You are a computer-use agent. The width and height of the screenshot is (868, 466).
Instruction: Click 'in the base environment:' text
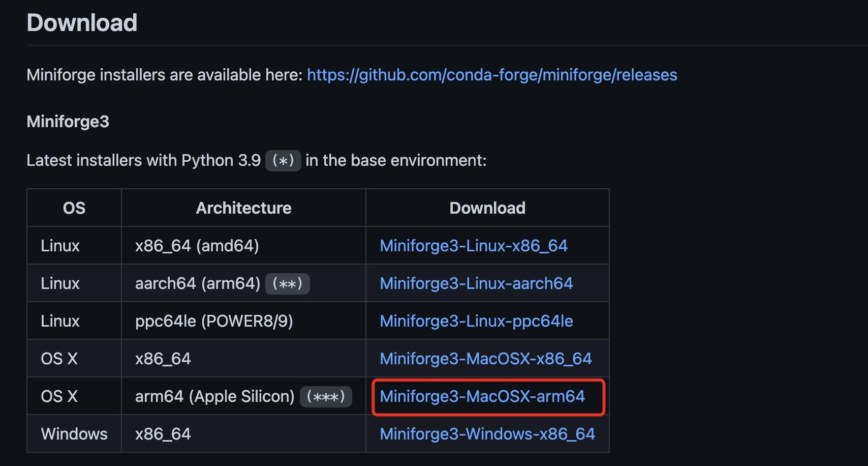pos(396,161)
